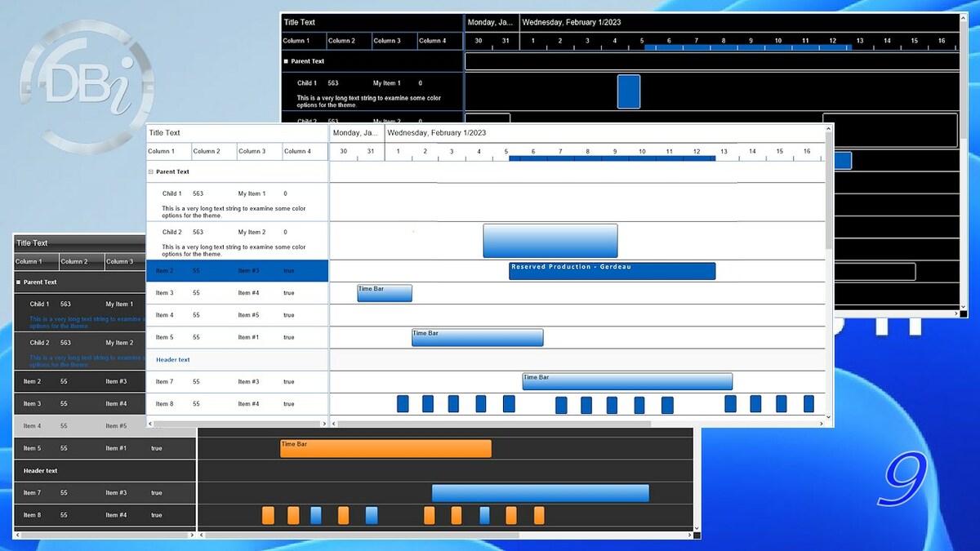Click 'Header text' row in dark gray window
Screen dimensions: 980x551
[x=105, y=471]
